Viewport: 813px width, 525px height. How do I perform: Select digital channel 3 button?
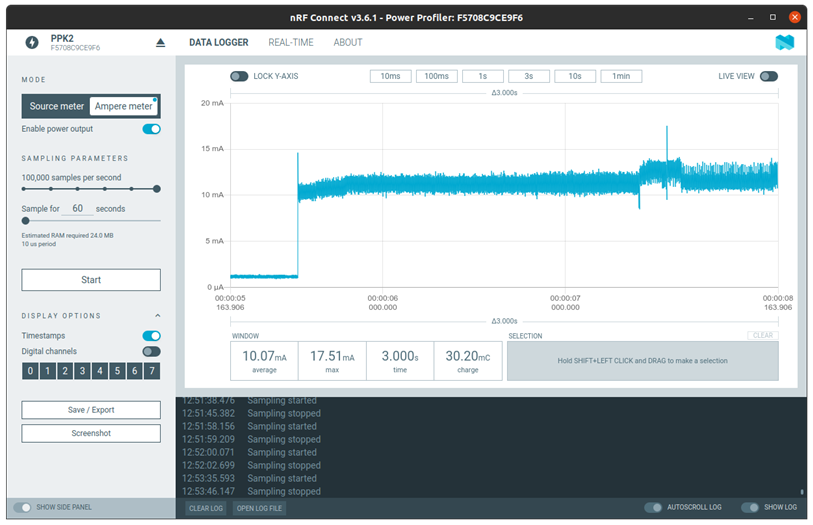(82, 371)
